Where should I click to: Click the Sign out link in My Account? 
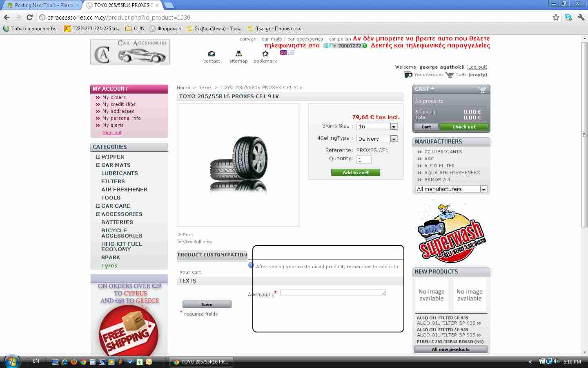pos(112,132)
